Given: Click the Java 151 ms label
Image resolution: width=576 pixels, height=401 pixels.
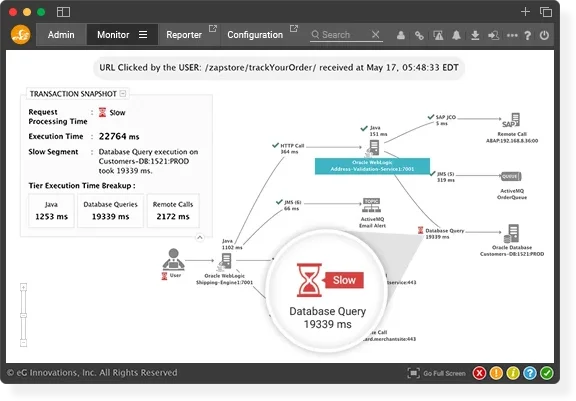Looking at the screenshot, I should click(378, 131).
